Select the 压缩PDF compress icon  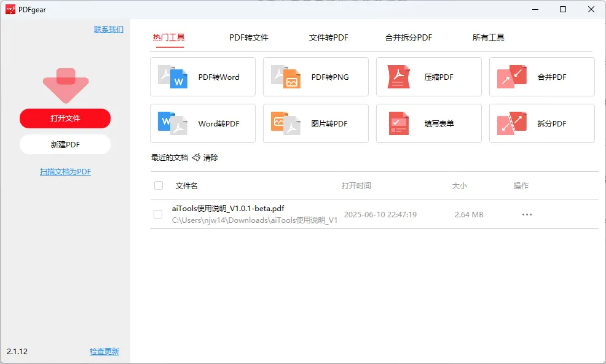point(399,77)
